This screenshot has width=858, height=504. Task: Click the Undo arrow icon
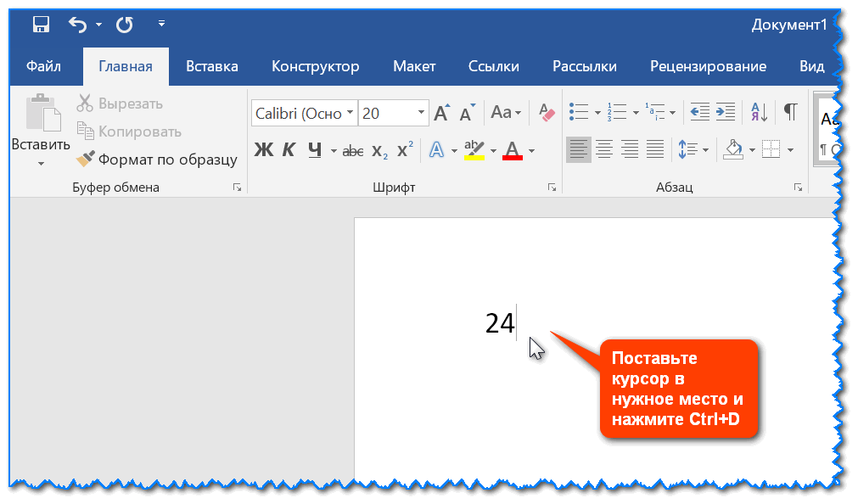(x=78, y=25)
